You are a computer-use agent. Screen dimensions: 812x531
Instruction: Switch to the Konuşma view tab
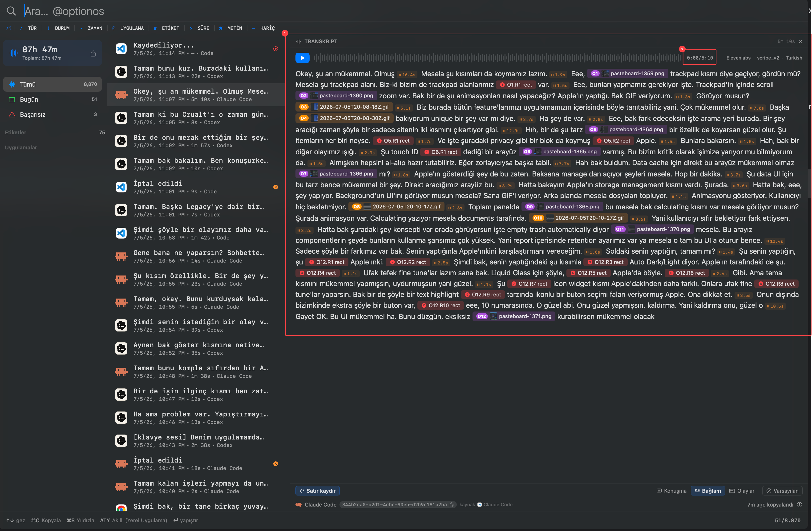671,490
